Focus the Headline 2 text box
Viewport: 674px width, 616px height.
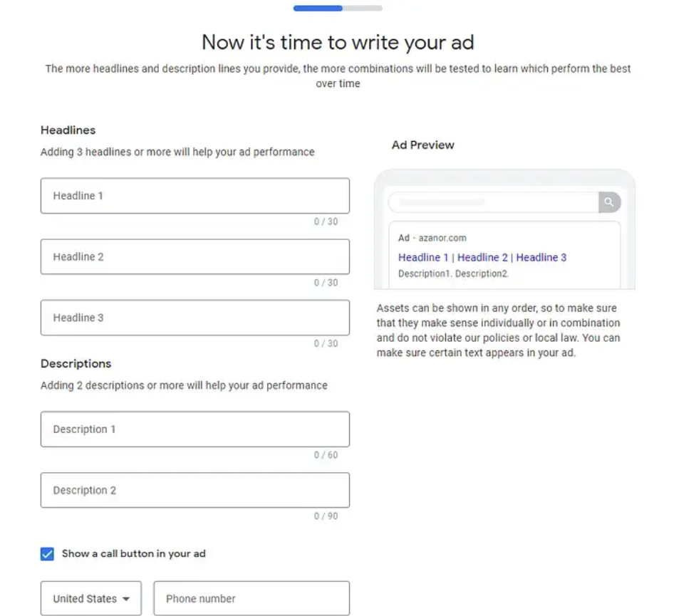[195, 257]
